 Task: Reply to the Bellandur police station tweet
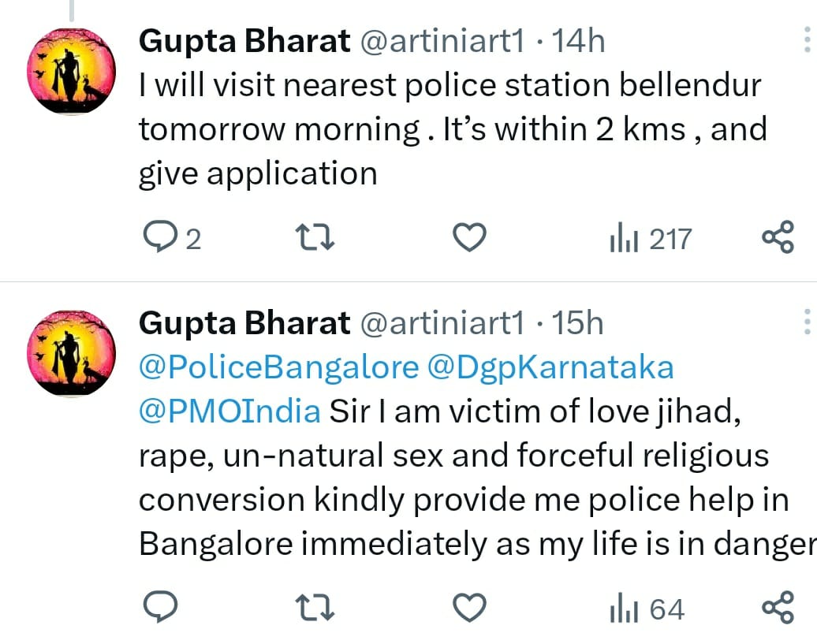coord(161,236)
